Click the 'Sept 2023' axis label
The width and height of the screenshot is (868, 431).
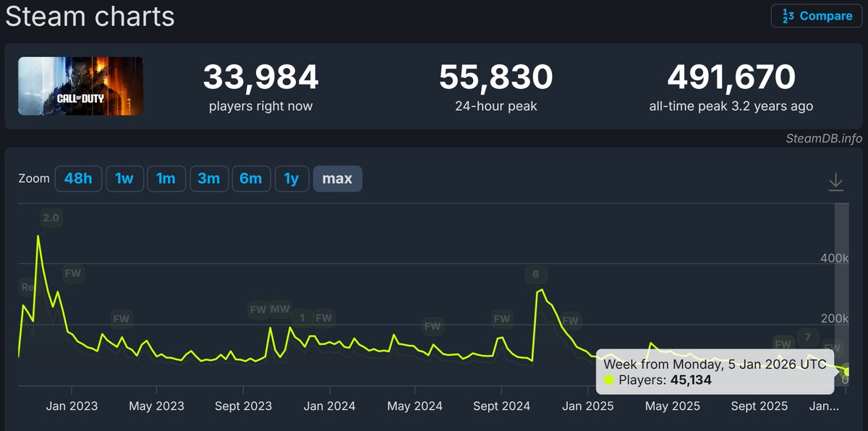[243, 406]
